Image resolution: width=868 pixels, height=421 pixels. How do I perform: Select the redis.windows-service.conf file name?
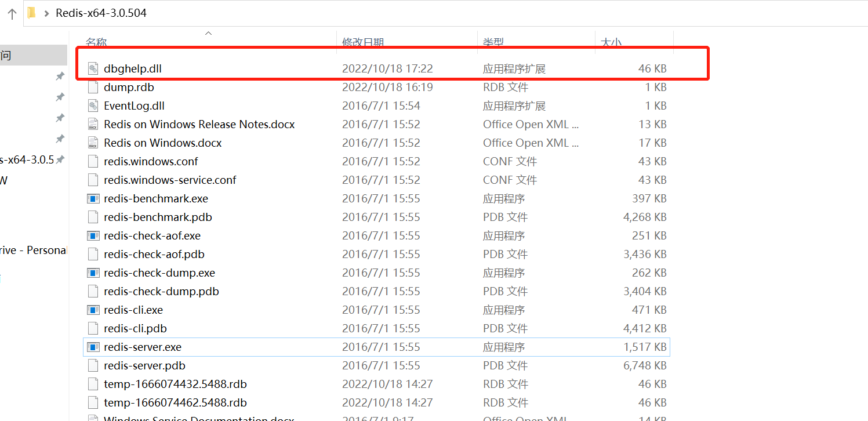pyautogui.click(x=170, y=180)
